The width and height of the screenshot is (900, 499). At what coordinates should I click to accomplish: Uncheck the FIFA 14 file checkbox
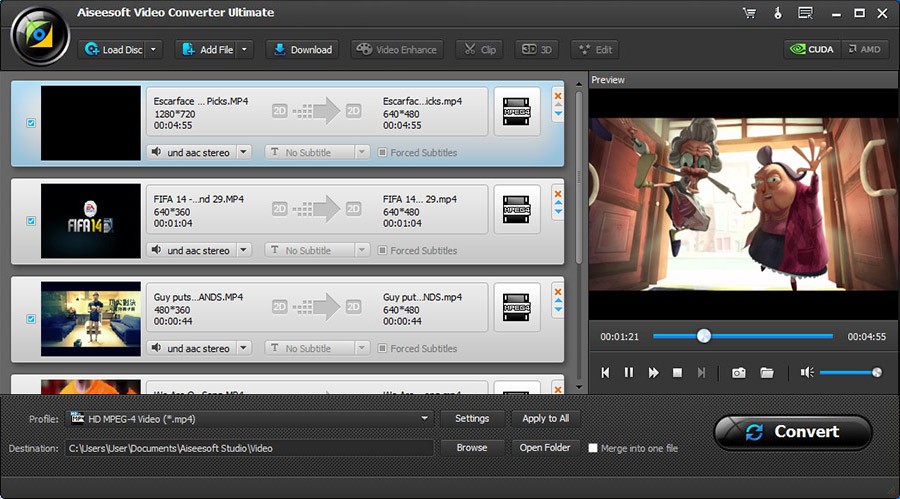click(31, 221)
